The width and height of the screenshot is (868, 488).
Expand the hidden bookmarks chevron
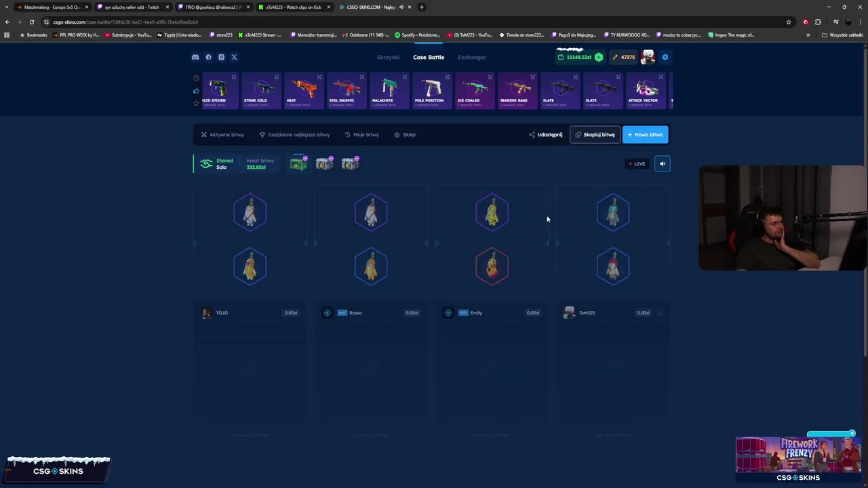click(x=808, y=35)
